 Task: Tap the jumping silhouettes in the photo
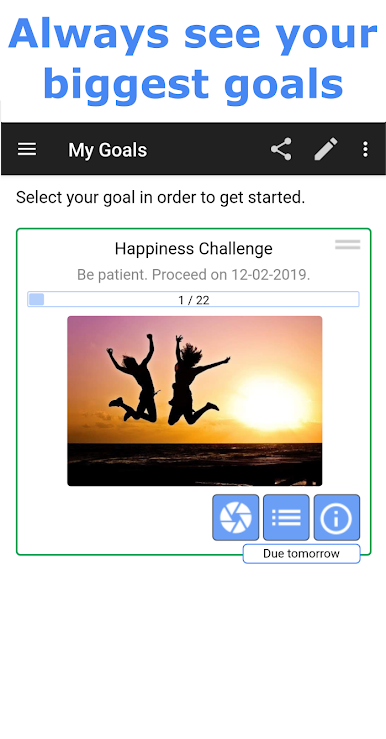(167, 378)
